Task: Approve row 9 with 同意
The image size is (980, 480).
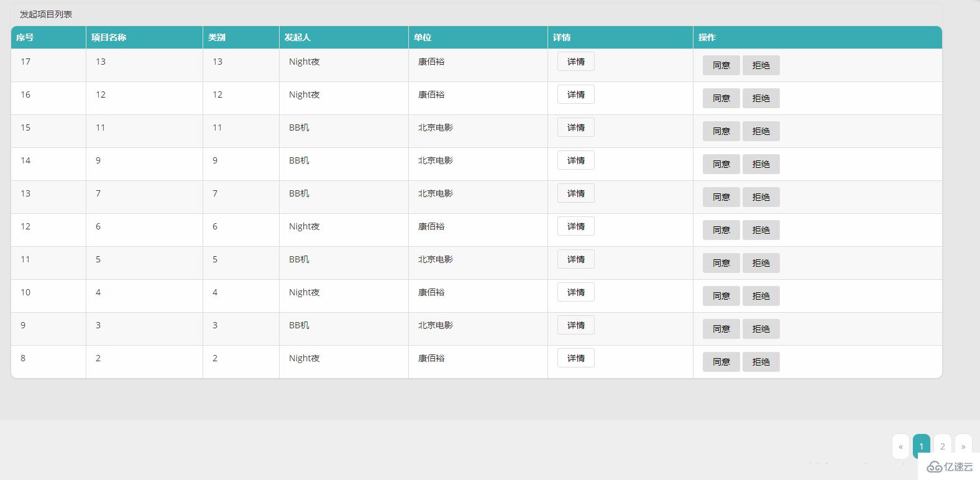Action: pyautogui.click(x=721, y=329)
